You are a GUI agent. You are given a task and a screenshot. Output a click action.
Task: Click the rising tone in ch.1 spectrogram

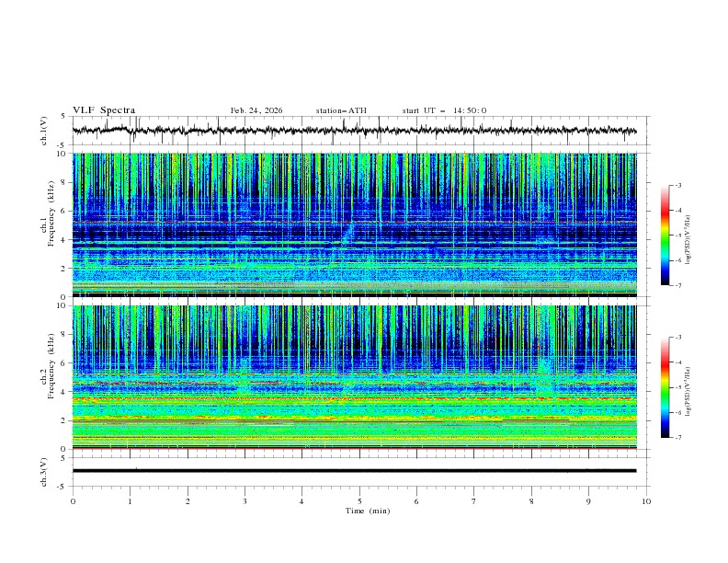[347, 232]
